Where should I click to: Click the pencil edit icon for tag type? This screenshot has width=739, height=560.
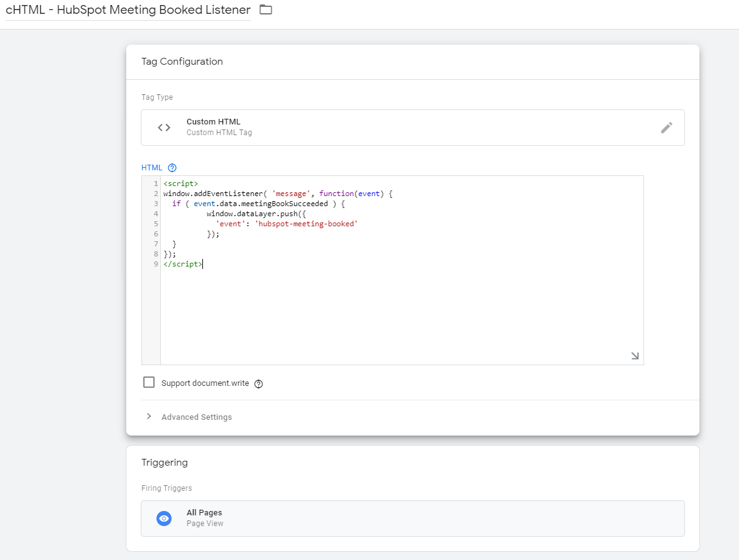point(666,128)
